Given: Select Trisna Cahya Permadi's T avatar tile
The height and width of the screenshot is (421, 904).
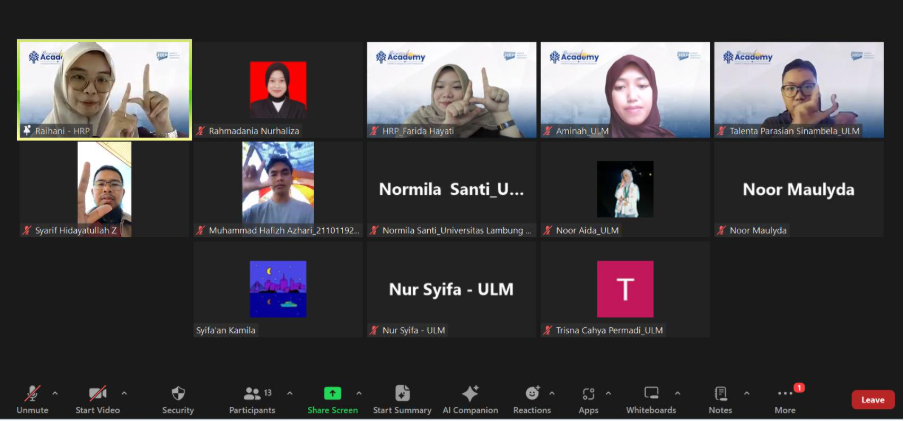Looking at the screenshot, I should (x=625, y=289).
